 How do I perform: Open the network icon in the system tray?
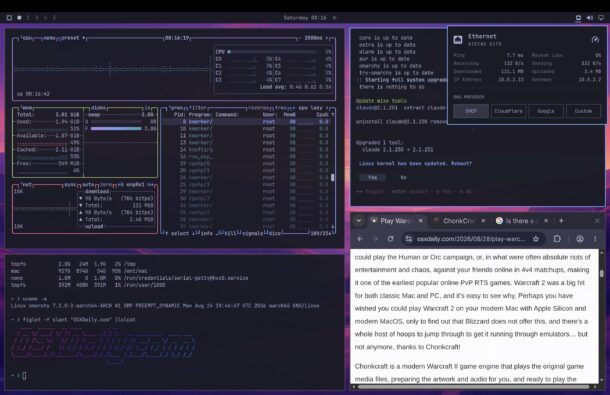point(578,18)
